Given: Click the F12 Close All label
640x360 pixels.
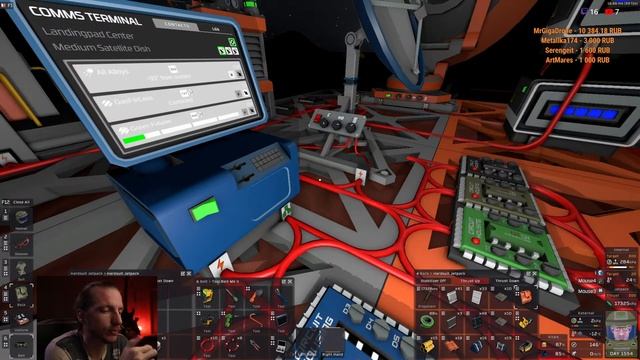Looking at the screenshot, I should (x=16, y=202).
